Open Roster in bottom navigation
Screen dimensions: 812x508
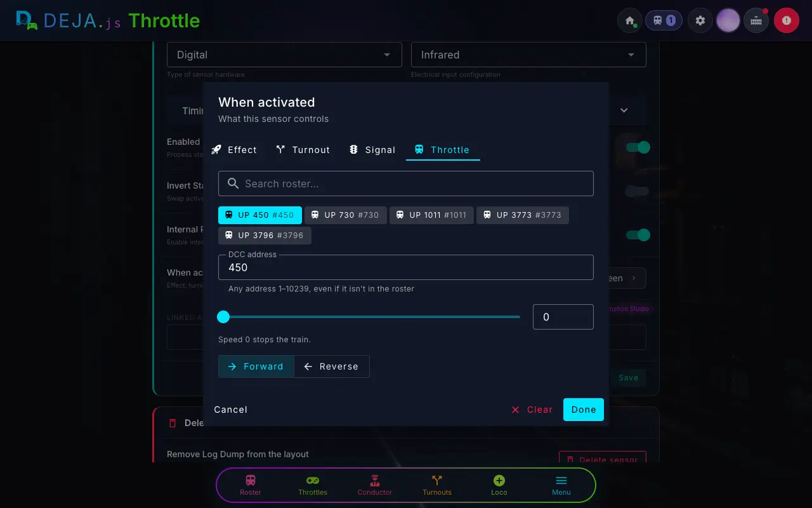click(x=251, y=485)
